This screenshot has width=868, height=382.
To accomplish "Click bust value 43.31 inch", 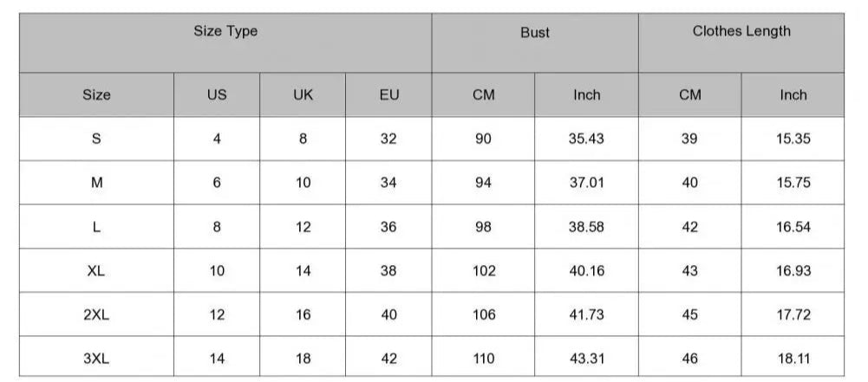I will point(586,359).
